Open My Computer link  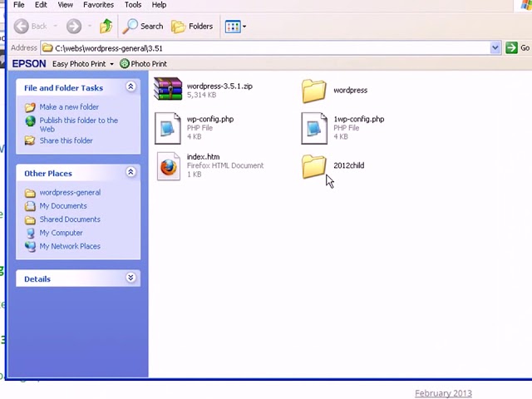tap(61, 233)
